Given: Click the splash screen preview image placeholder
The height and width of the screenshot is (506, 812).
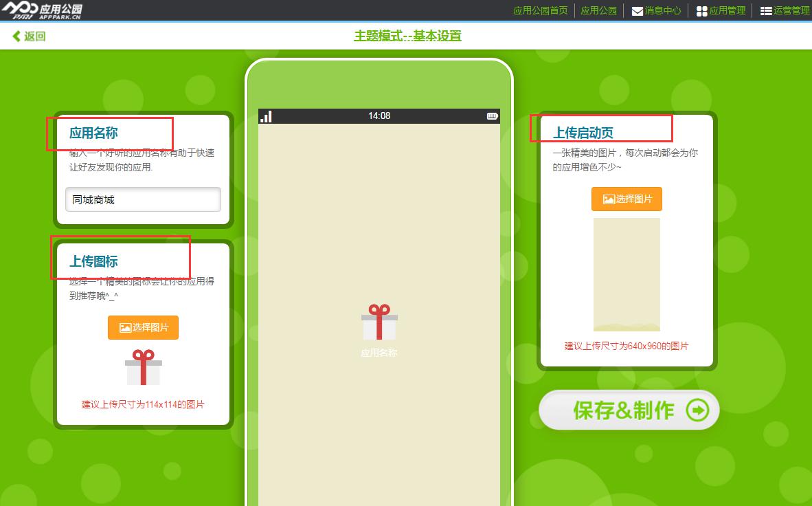Looking at the screenshot, I should click(627, 274).
